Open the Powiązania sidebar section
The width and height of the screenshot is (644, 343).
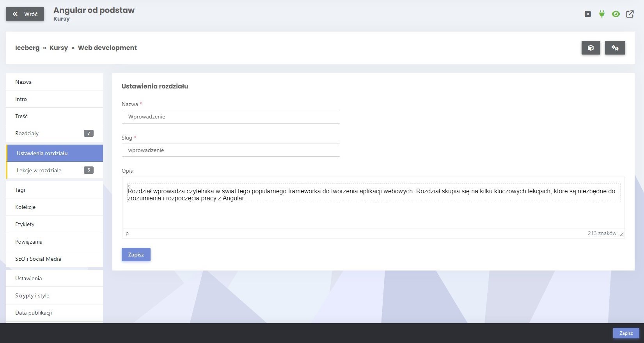[55, 242]
